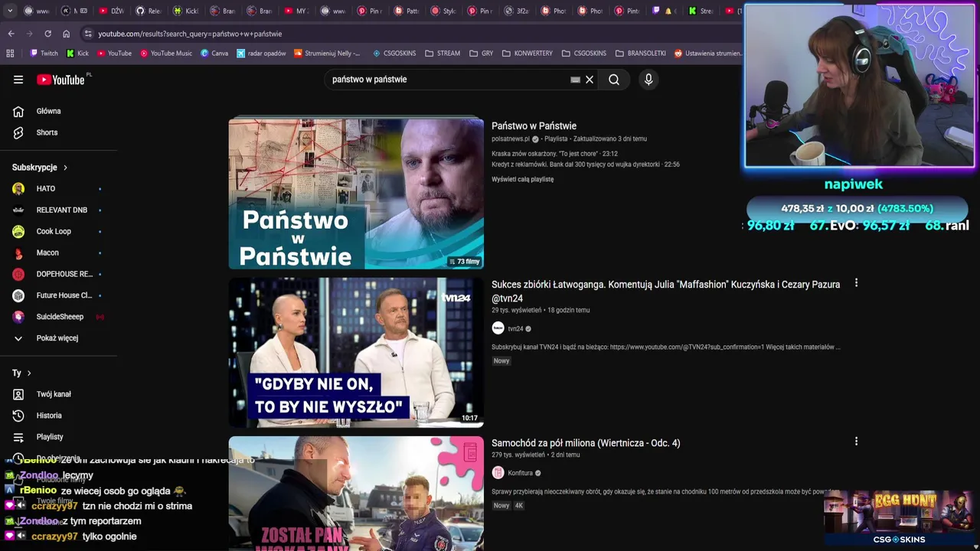Open tvn24 channel avatar icon

tap(498, 328)
